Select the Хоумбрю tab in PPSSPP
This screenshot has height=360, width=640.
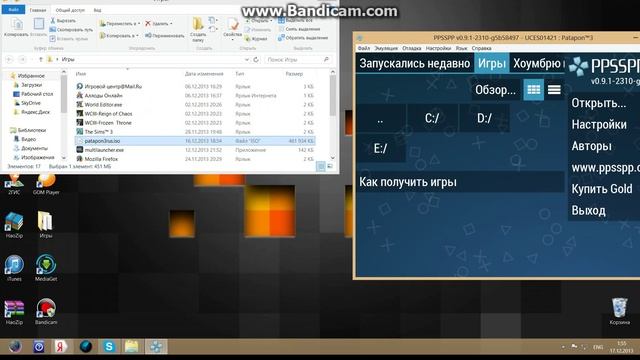(x=537, y=64)
